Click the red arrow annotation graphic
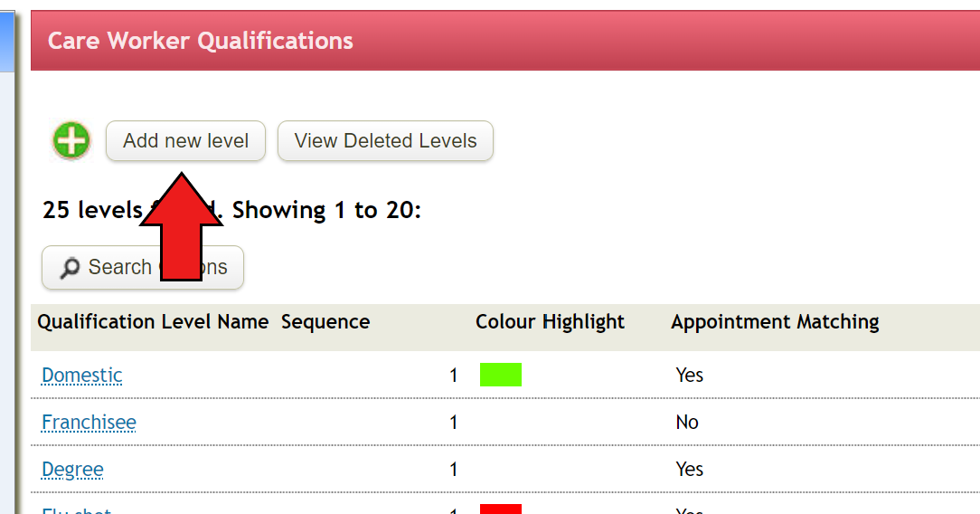 181,227
